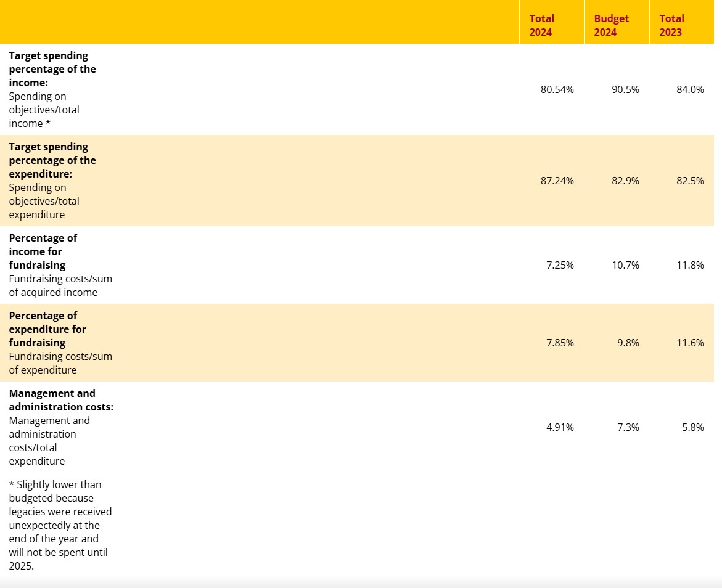This screenshot has width=722, height=588.
Task: Click the Total 2023 column header
Action: [671, 25]
